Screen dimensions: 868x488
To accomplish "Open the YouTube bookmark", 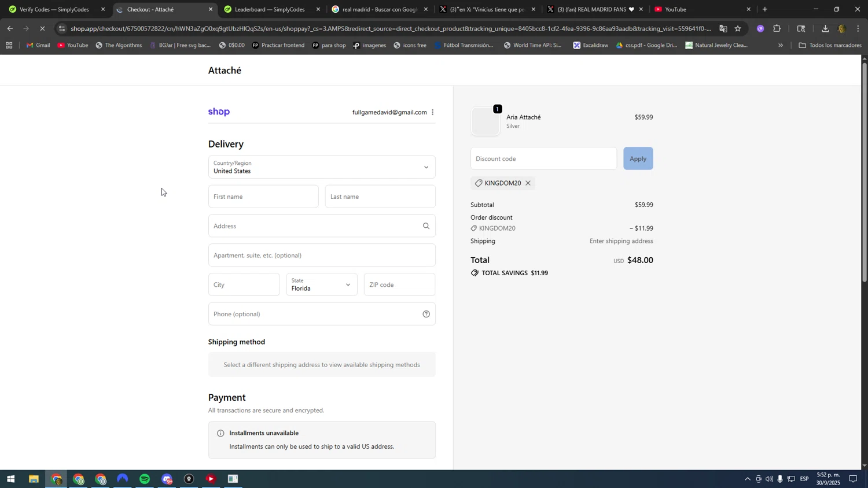I will pos(73,45).
